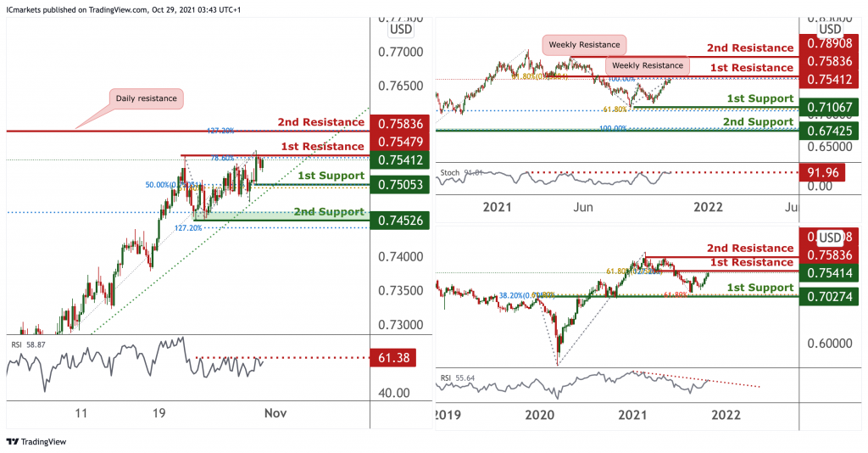Click the 0.70274 first support price tag
Image resolution: width=868 pixels, height=453 pixels.
pyautogui.click(x=830, y=296)
